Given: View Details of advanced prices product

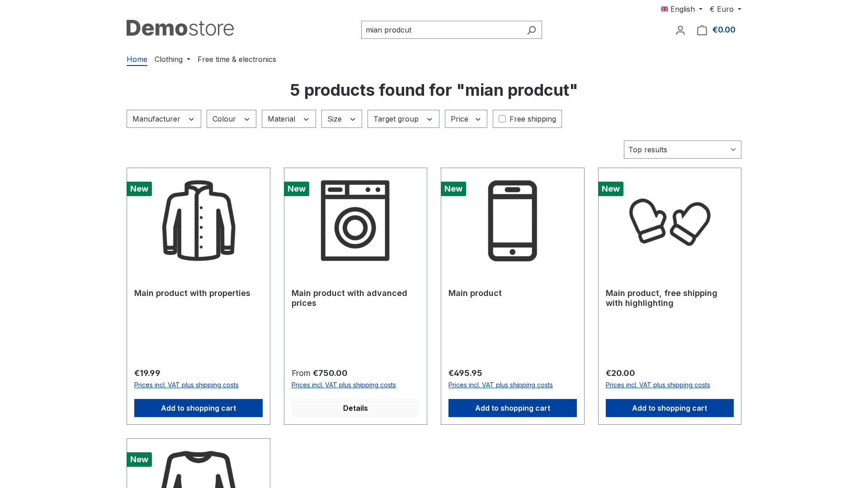Looking at the screenshot, I should (x=355, y=408).
